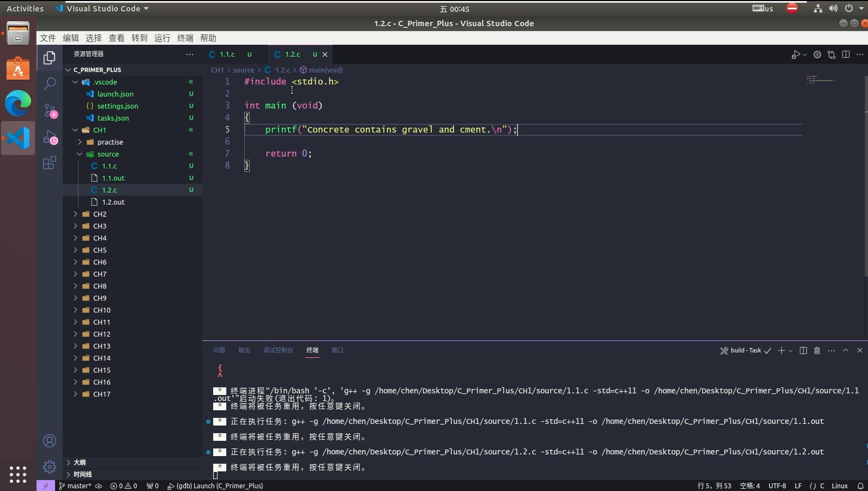Viewport: 868px width, 491px height.
Task: Close the bottom terminal panel
Action: point(860,350)
